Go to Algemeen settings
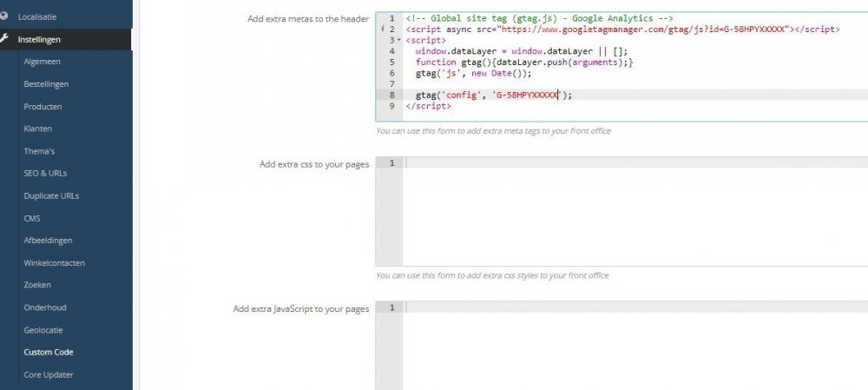Viewport: 868px width, 390px height. [42, 62]
